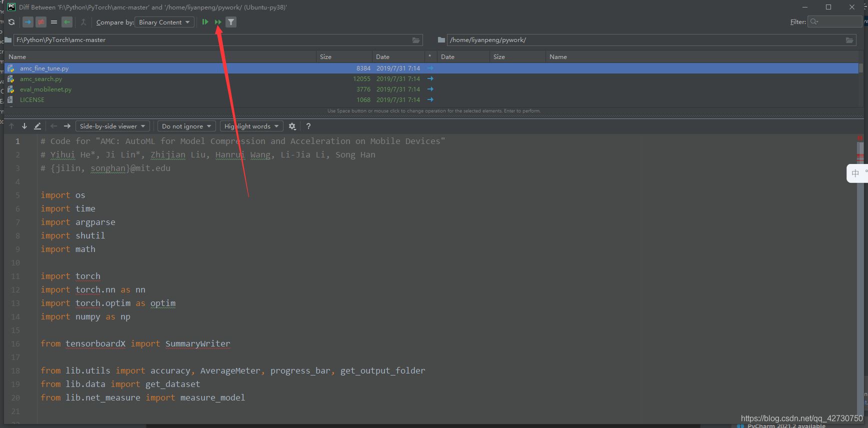Image resolution: width=868 pixels, height=428 pixels.
Task: Click the funnel filter icon
Action: [x=231, y=22]
